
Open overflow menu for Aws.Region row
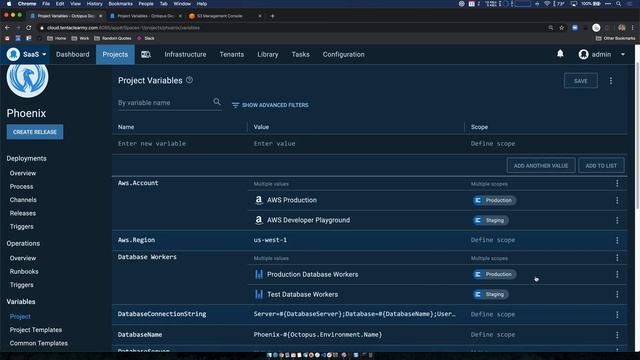coord(617,240)
